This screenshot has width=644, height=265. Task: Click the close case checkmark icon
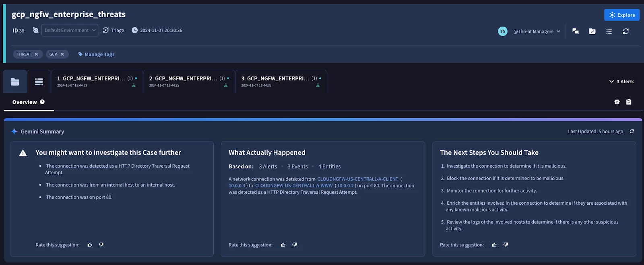point(592,31)
